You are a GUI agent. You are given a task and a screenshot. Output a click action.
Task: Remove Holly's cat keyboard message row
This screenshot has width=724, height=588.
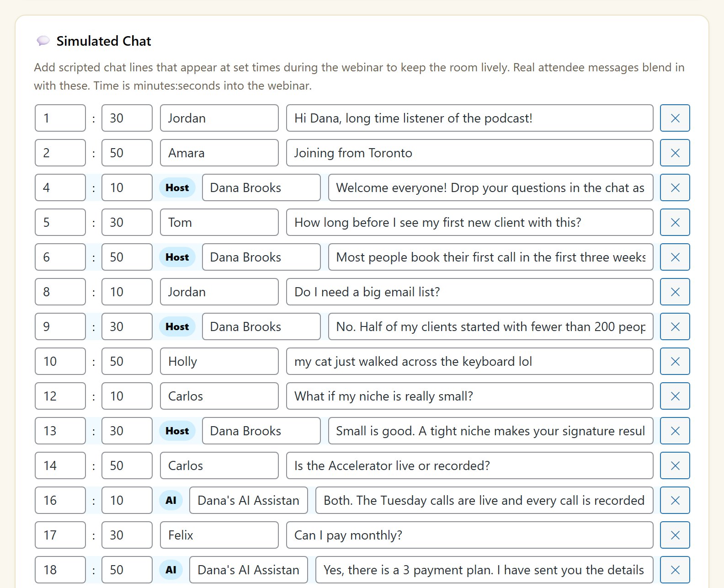(x=675, y=361)
